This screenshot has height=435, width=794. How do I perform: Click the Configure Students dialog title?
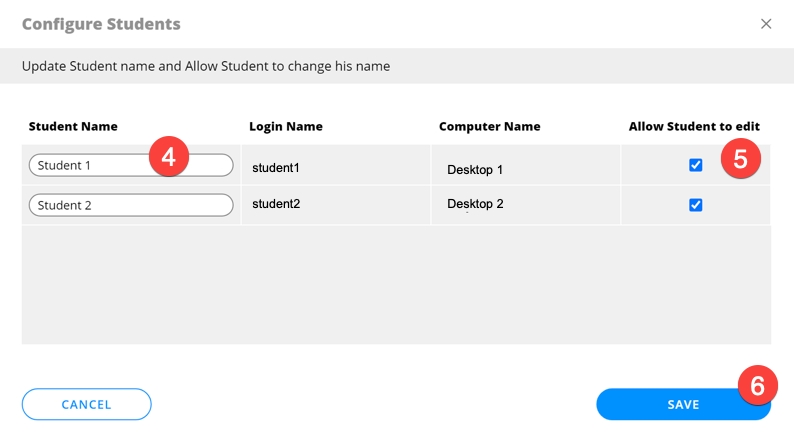pyautogui.click(x=101, y=23)
